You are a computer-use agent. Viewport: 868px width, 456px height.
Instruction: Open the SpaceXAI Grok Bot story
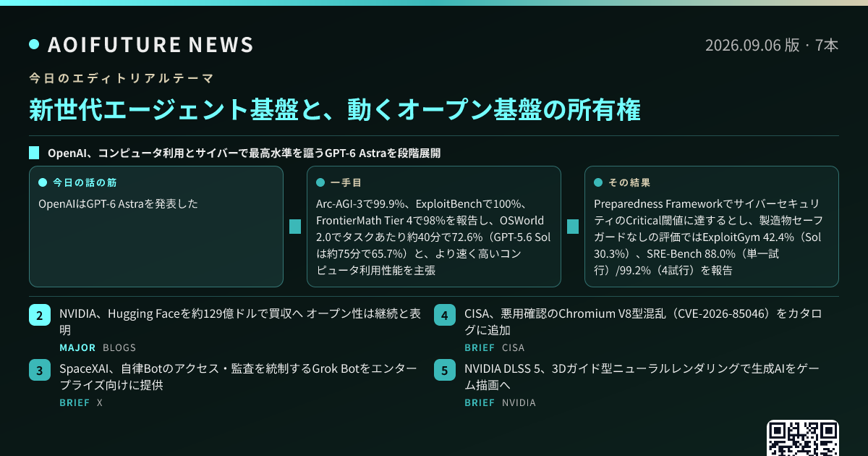pos(239,377)
